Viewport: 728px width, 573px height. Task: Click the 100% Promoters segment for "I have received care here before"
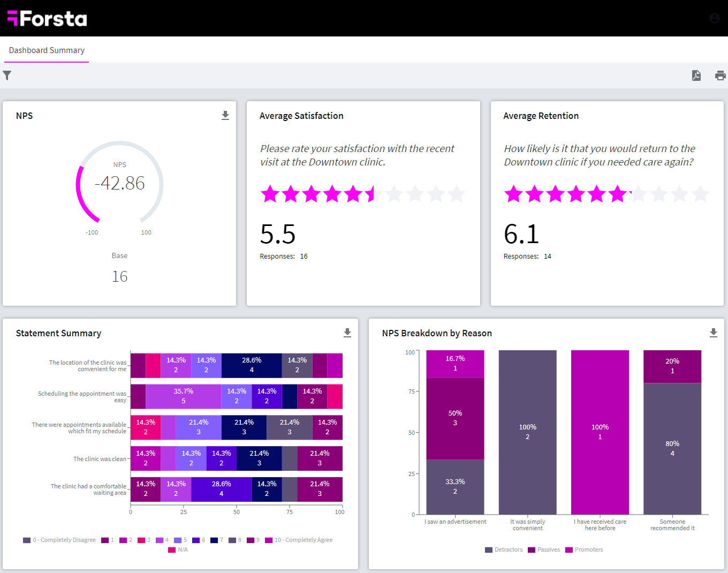tap(600, 432)
